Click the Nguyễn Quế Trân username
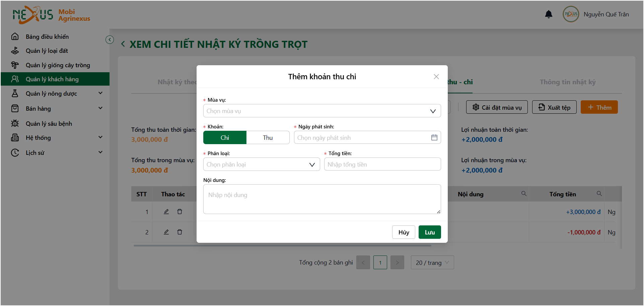 pyautogui.click(x=606, y=14)
